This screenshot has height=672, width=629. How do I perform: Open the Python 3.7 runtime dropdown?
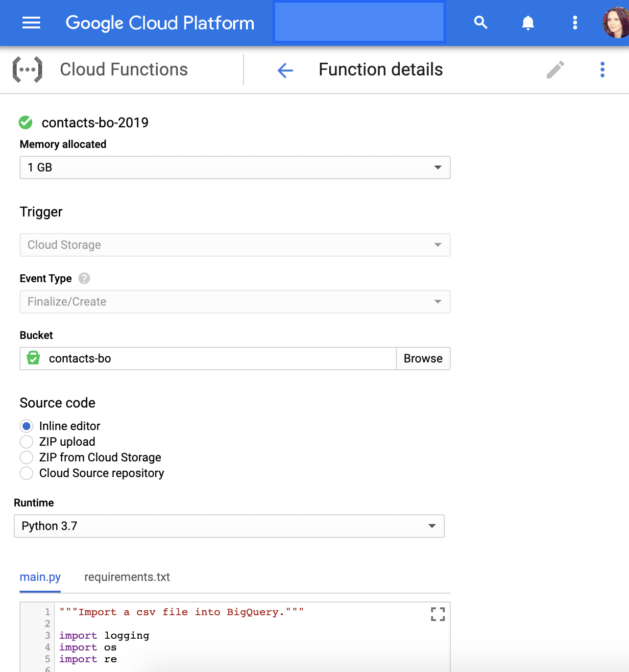(229, 526)
